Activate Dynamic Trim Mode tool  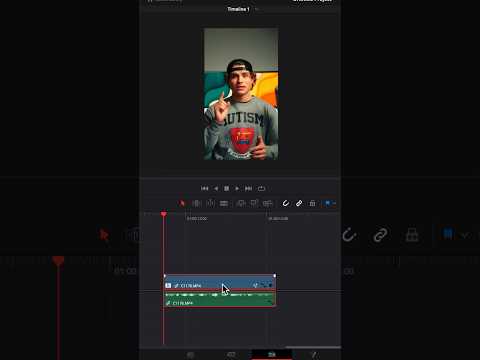pyautogui.click(x=211, y=203)
